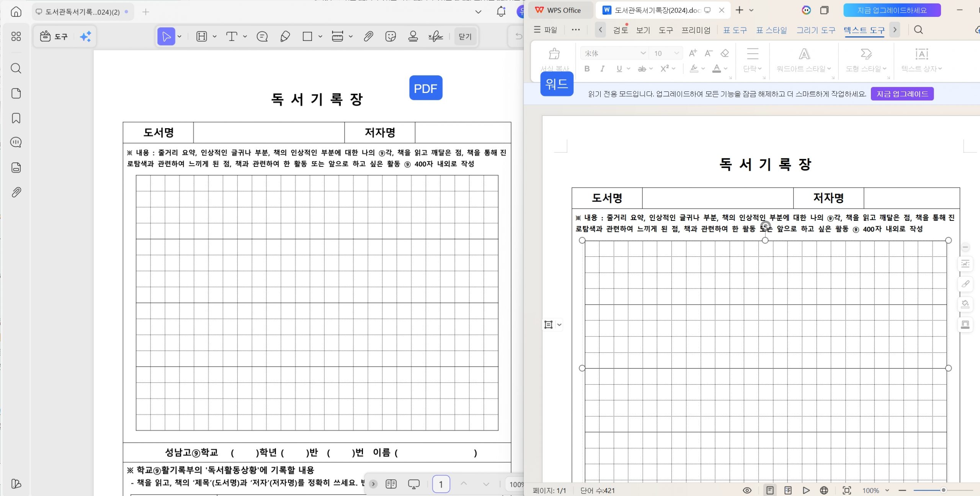Viewport: 980px width, 496px height.
Task: Click the attach file paperclip in PDF toolbar
Action: pos(368,36)
